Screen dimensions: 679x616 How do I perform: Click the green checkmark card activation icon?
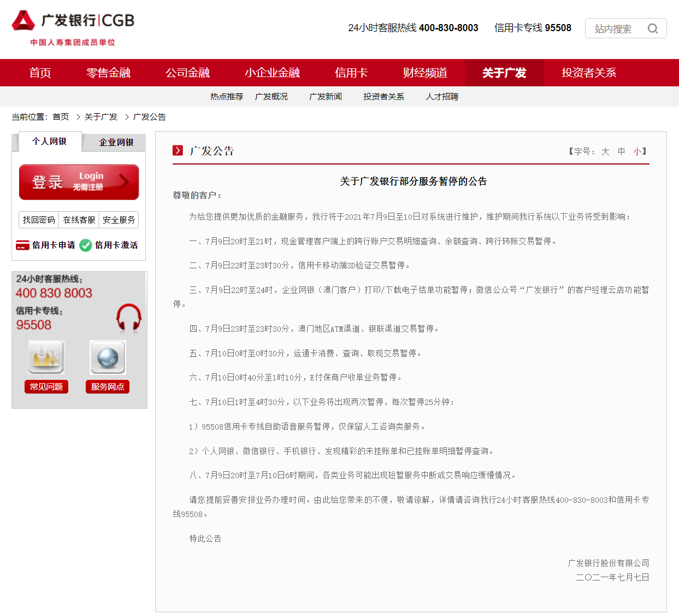(x=85, y=245)
